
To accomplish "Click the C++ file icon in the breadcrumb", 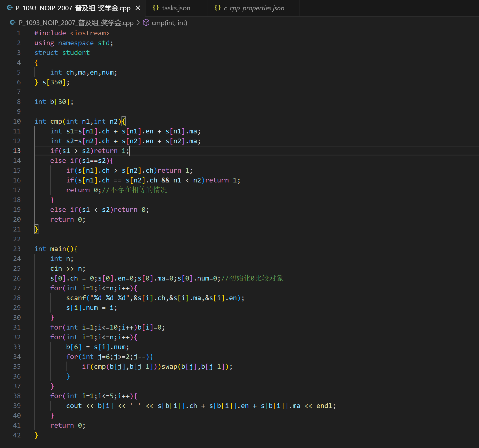I will coord(13,23).
